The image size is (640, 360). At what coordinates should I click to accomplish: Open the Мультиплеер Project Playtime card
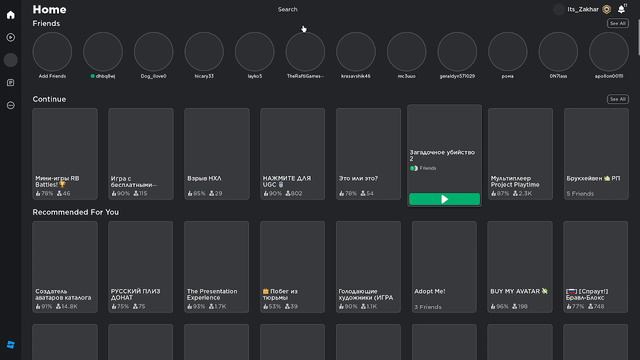coord(520,154)
